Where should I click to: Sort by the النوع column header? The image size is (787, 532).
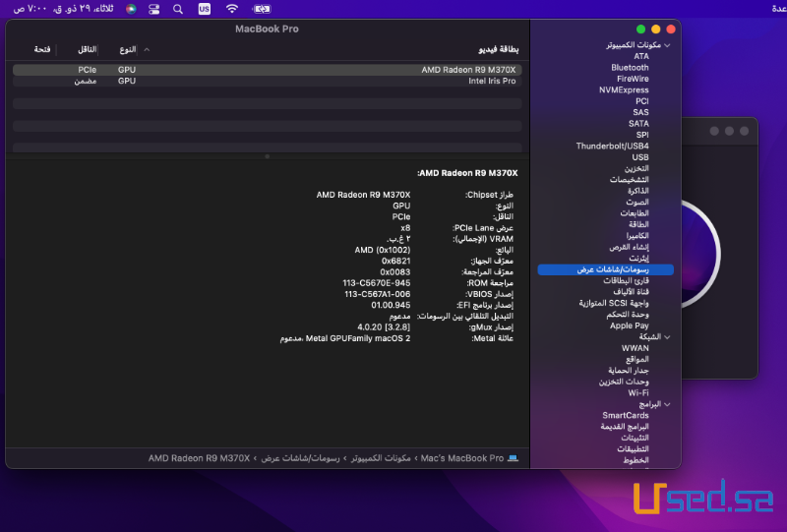[128, 49]
